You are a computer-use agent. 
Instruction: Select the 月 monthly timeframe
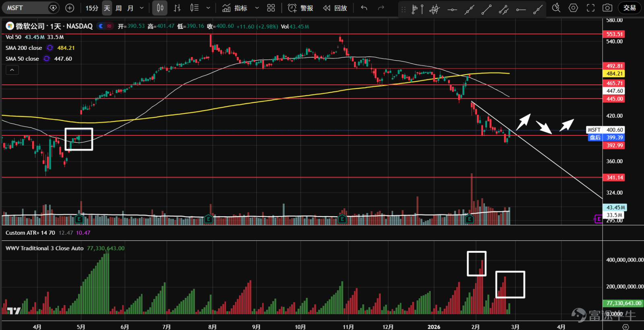point(130,8)
